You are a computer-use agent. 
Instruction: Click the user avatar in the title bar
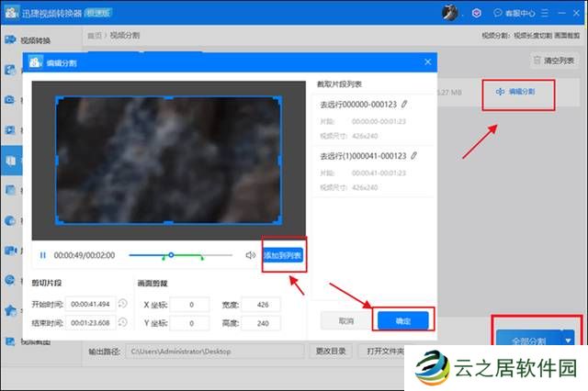(x=450, y=13)
